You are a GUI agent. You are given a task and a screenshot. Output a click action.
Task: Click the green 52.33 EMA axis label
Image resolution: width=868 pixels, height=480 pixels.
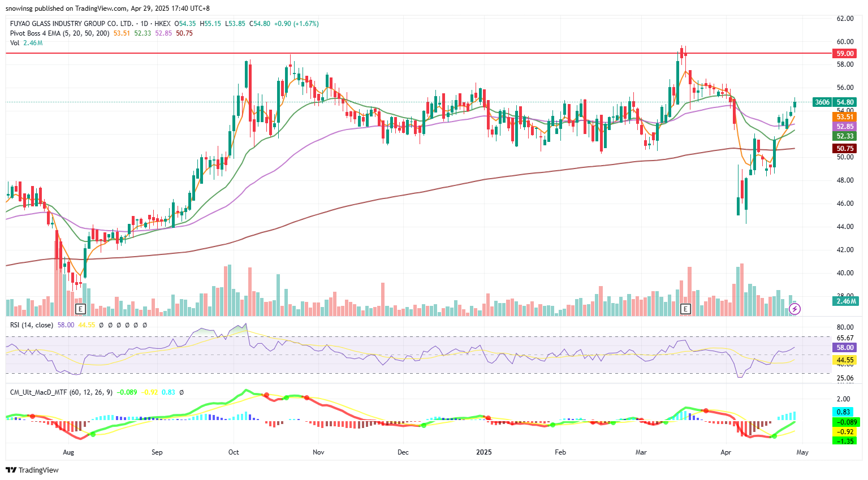click(845, 136)
